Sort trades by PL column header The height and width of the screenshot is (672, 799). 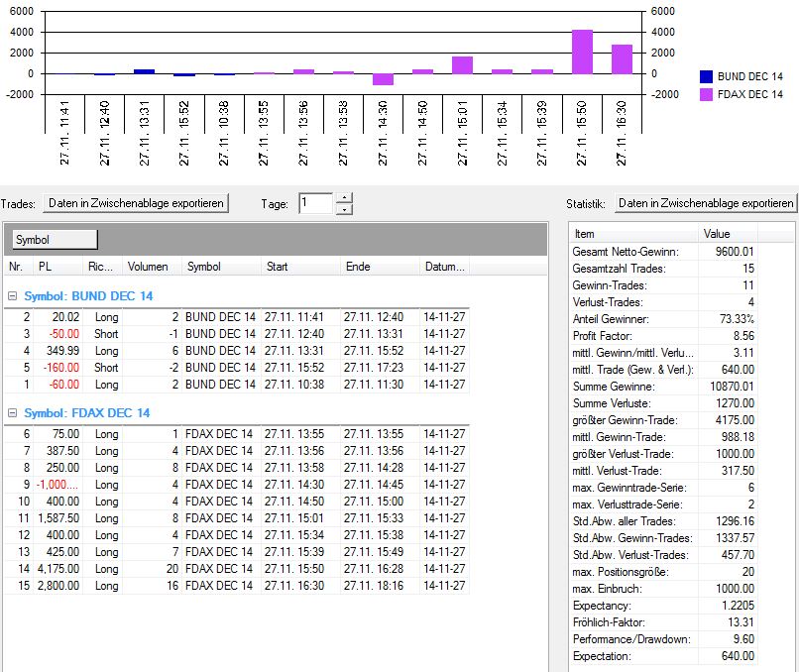tap(59, 267)
